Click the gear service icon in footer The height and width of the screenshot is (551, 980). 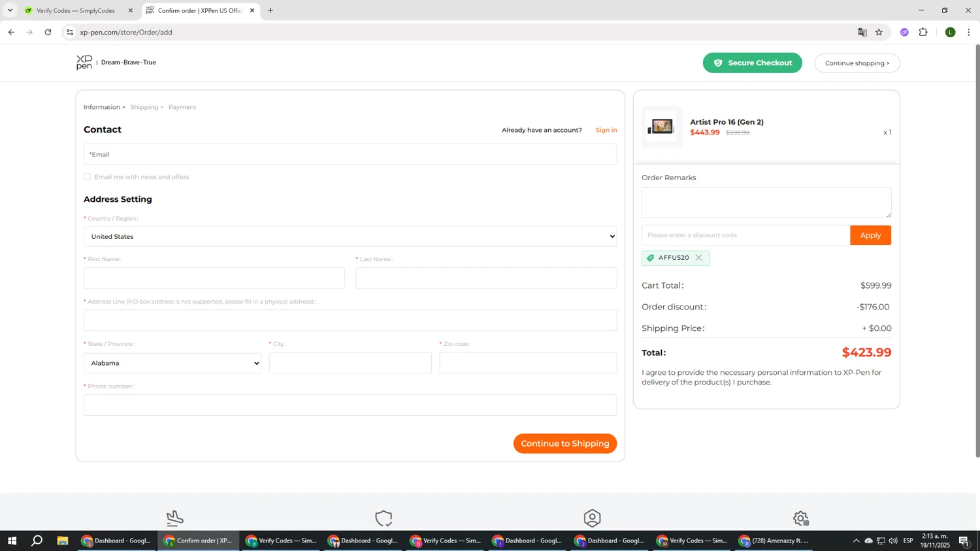(x=801, y=518)
